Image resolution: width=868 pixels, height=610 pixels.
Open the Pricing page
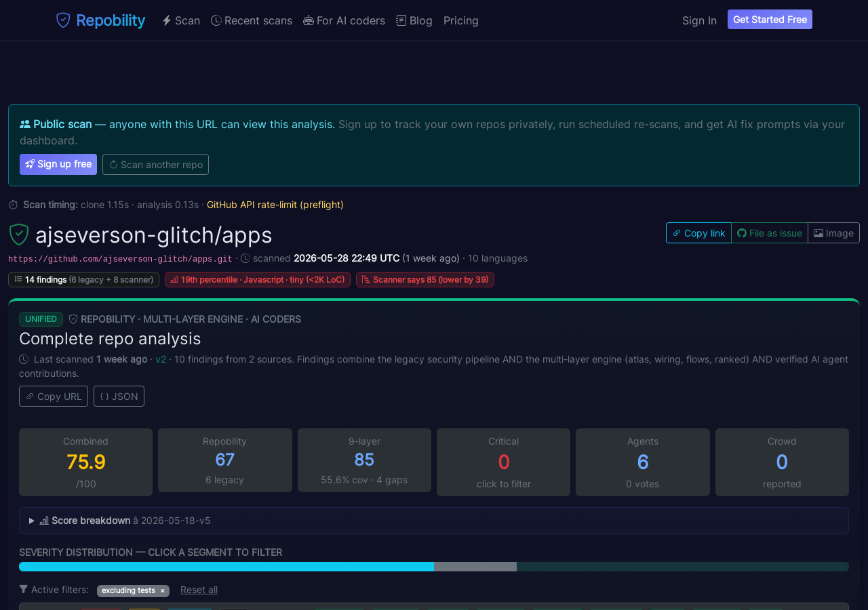pos(461,20)
